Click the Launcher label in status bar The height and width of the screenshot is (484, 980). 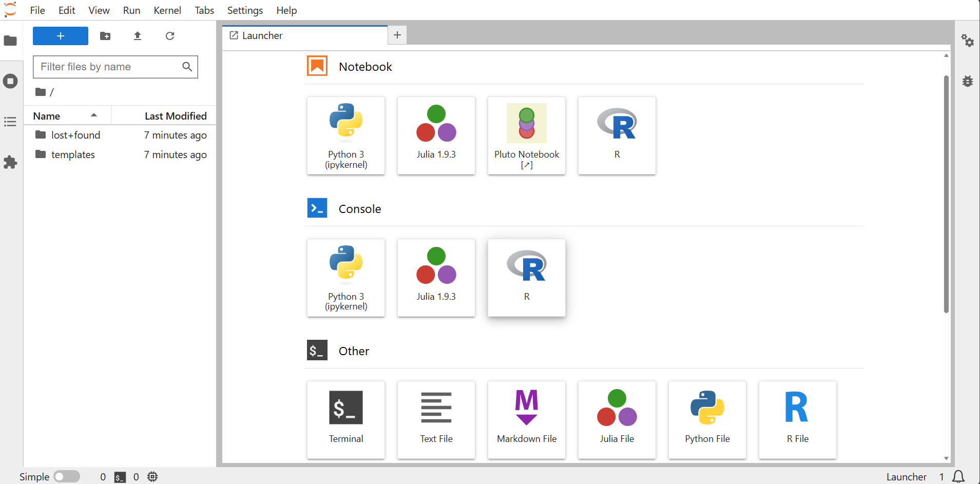[906, 477]
